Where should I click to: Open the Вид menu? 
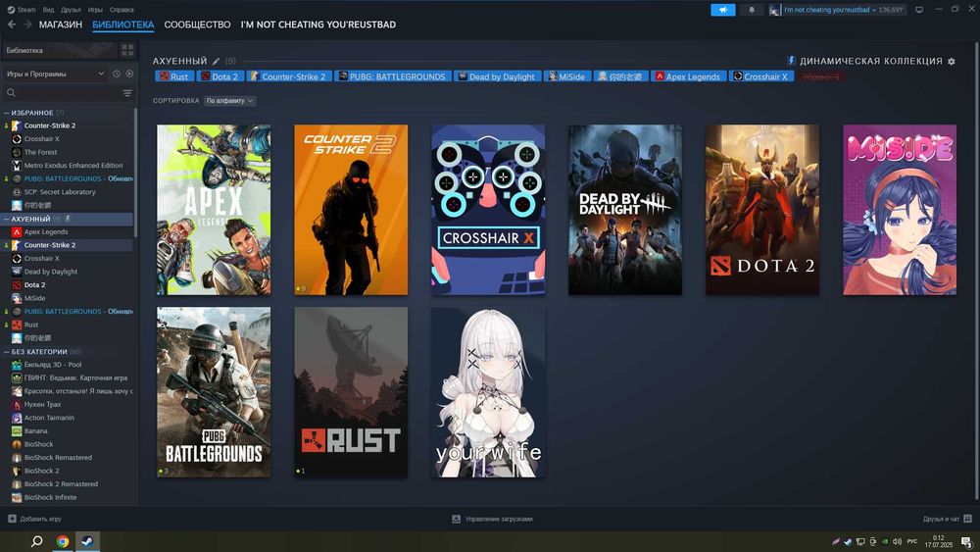[48, 10]
